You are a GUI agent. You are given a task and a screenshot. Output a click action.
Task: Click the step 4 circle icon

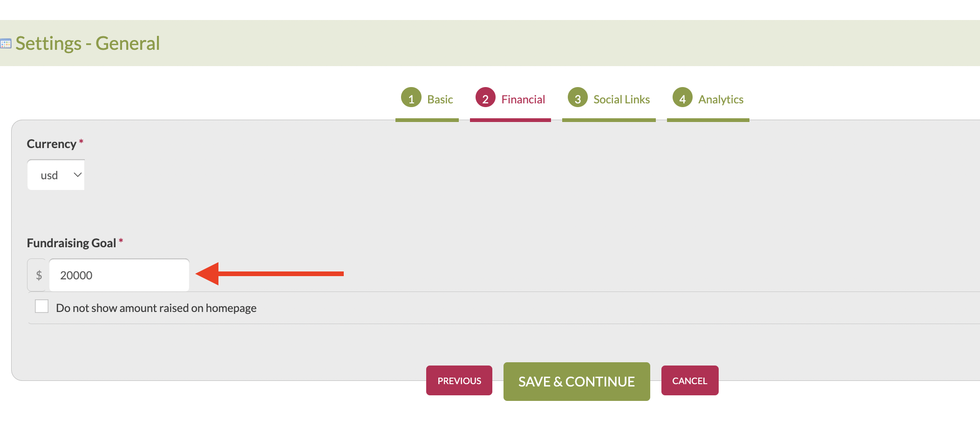(682, 98)
